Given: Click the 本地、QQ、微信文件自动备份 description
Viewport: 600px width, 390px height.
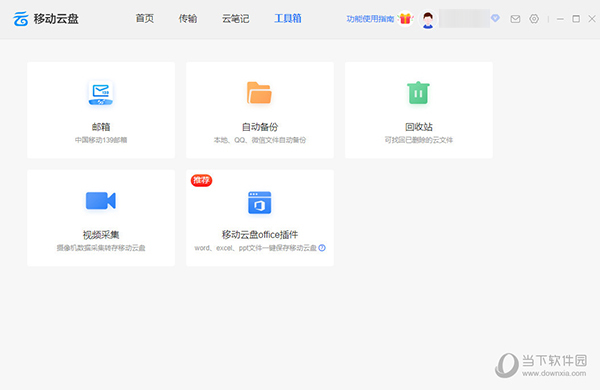Looking at the screenshot, I should (260, 140).
